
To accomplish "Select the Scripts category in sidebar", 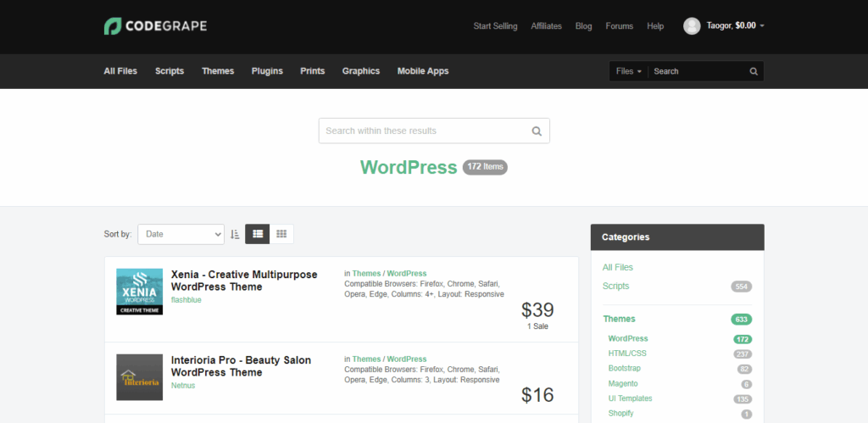I will pos(616,287).
